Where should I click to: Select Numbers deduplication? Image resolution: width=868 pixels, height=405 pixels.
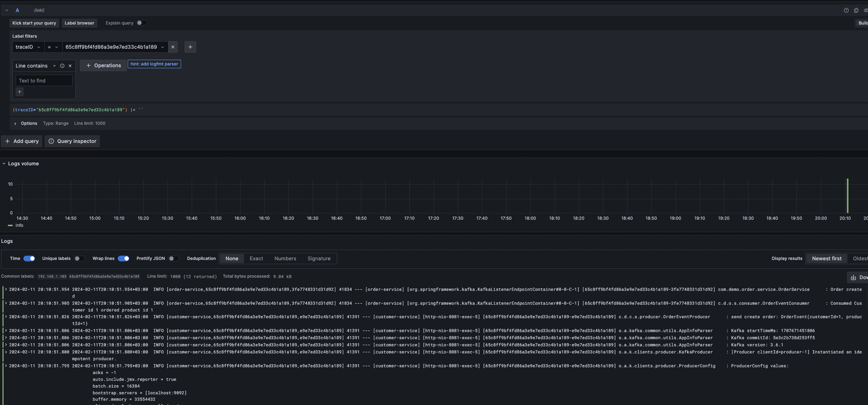(x=285, y=259)
